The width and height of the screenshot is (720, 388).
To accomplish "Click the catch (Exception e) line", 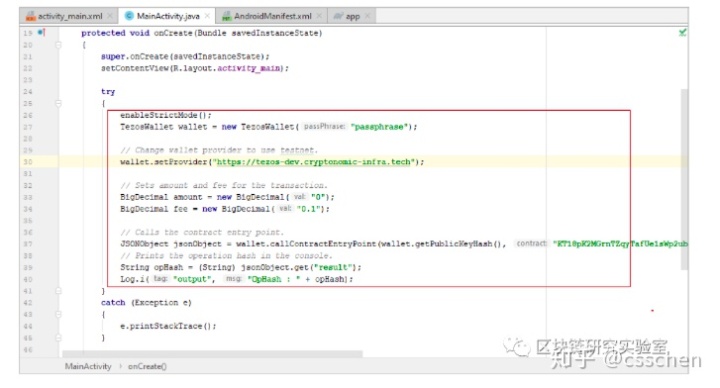I will 146,303.
